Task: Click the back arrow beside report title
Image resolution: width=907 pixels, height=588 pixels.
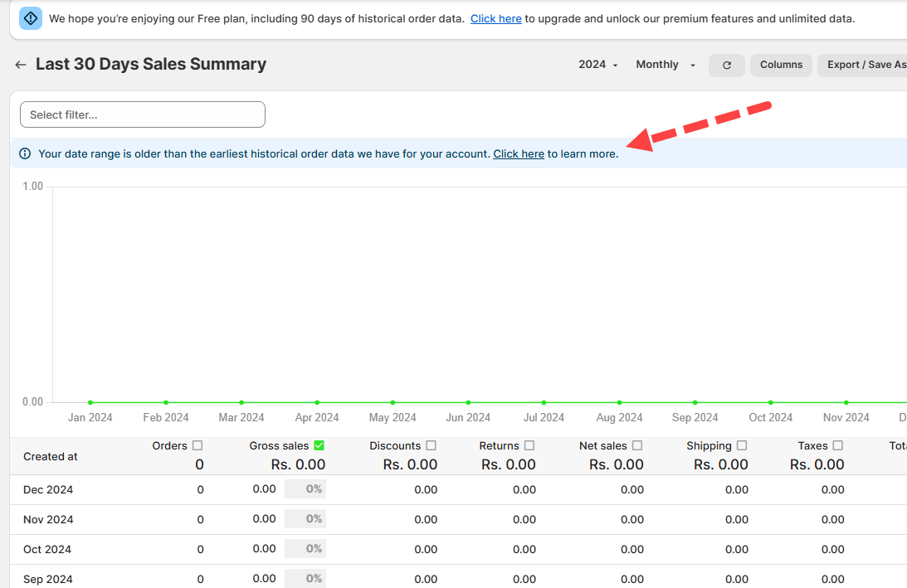Action: pyautogui.click(x=21, y=65)
